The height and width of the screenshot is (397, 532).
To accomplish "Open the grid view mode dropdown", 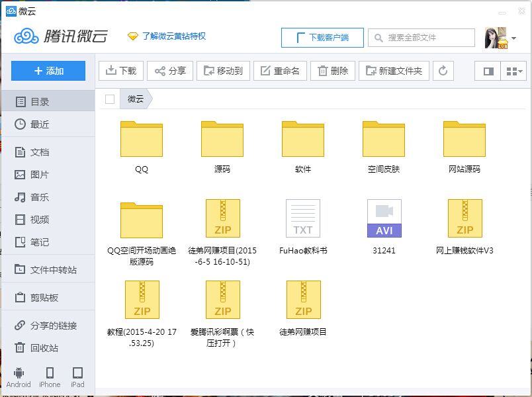I will tap(513, 71).
